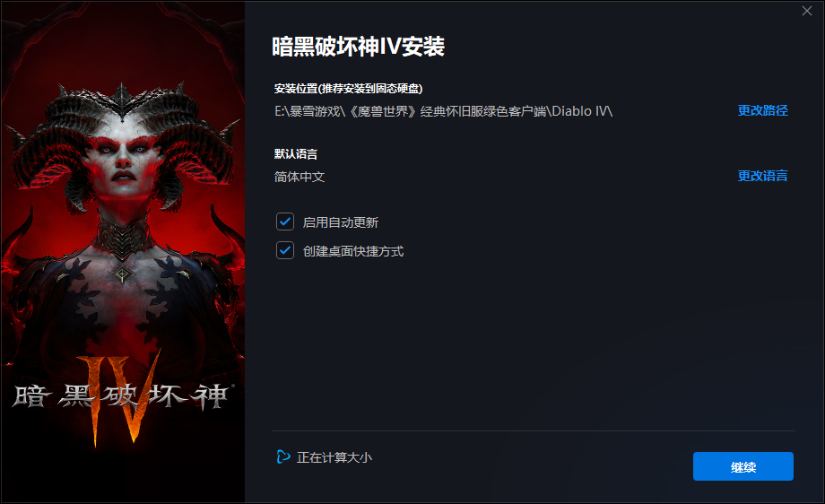Click the 暗黑破坏神 calligraphy text on artwork
825x504 pixels.
(122, 396)
